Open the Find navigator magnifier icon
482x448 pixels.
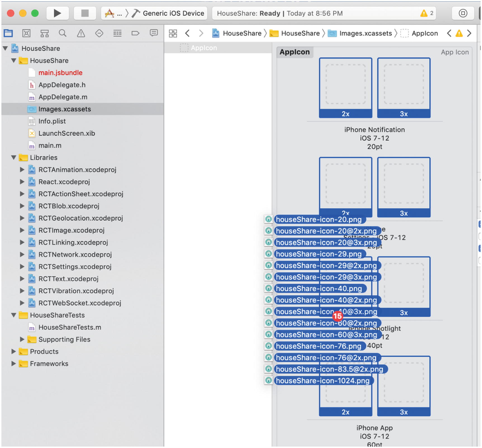point(63,33)
